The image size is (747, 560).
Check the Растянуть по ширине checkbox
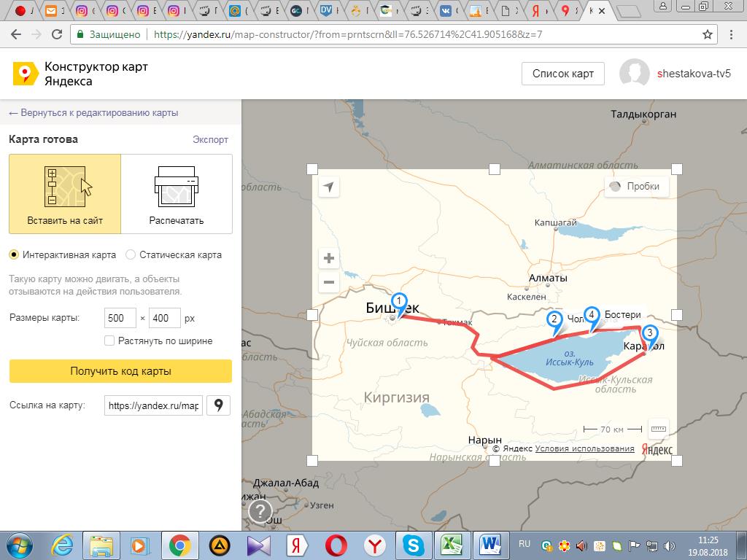pyautogui.click(x=109, y=341)
